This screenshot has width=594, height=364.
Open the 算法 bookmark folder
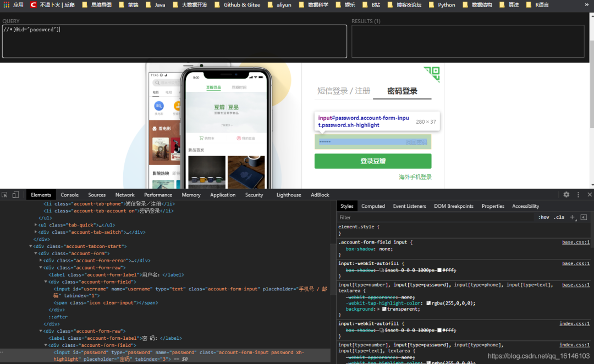tap(509, 5)
